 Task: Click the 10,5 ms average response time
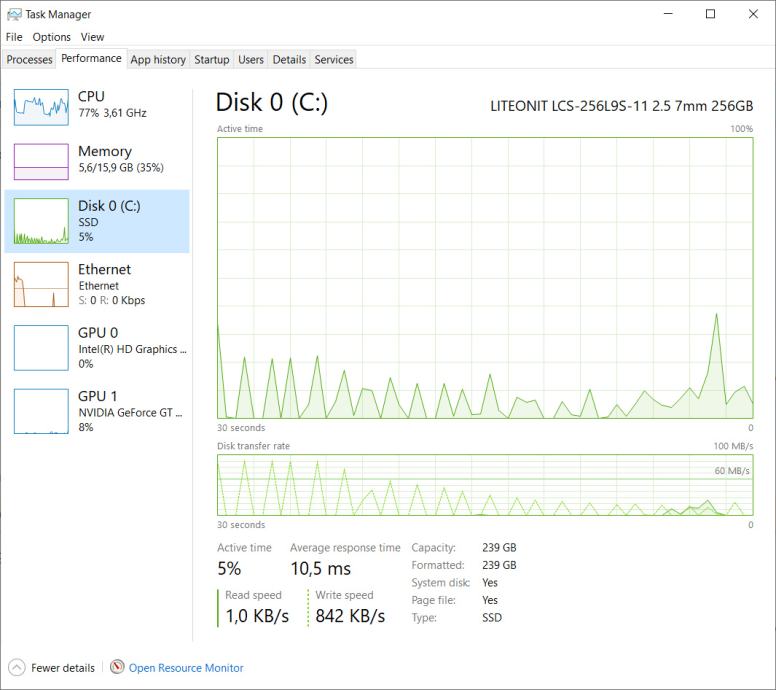pos(321,569)
